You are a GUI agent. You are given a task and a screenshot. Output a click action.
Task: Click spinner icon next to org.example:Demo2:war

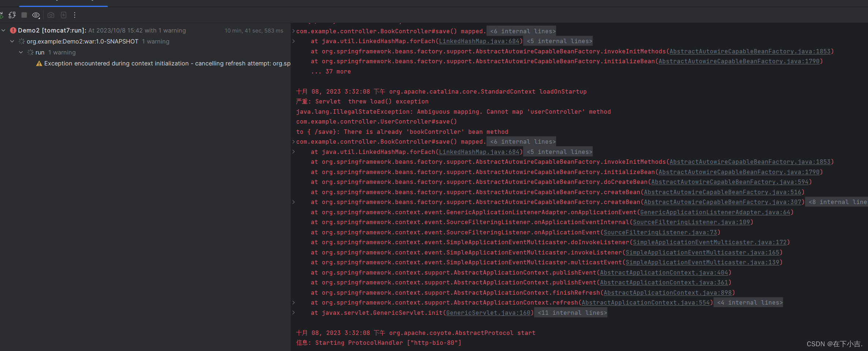pos(22,41)
